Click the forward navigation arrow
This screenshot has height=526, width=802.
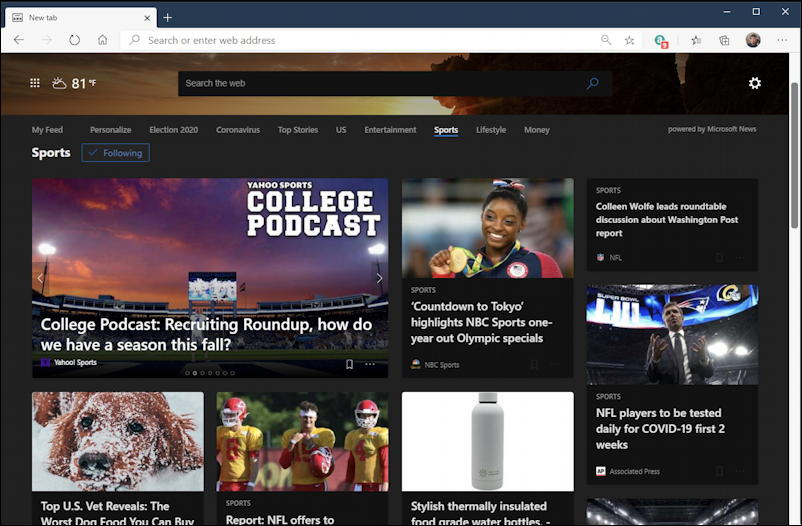[47, 40]
